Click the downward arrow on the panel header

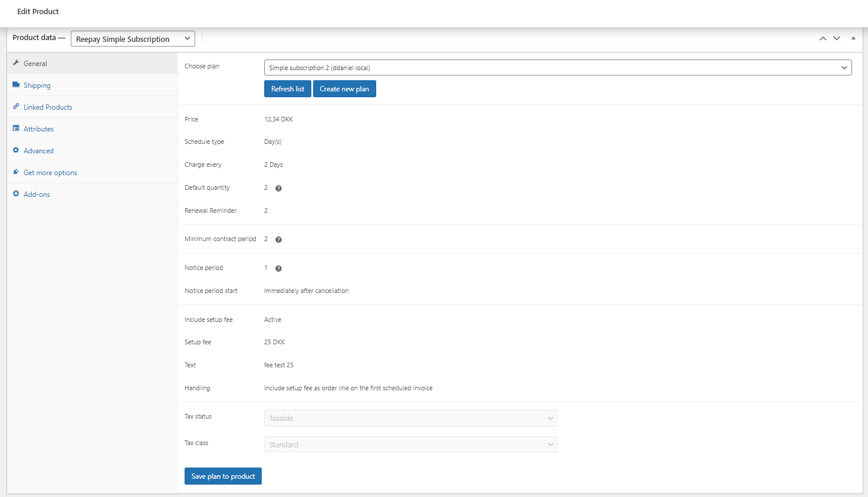[x=837, y=38]
